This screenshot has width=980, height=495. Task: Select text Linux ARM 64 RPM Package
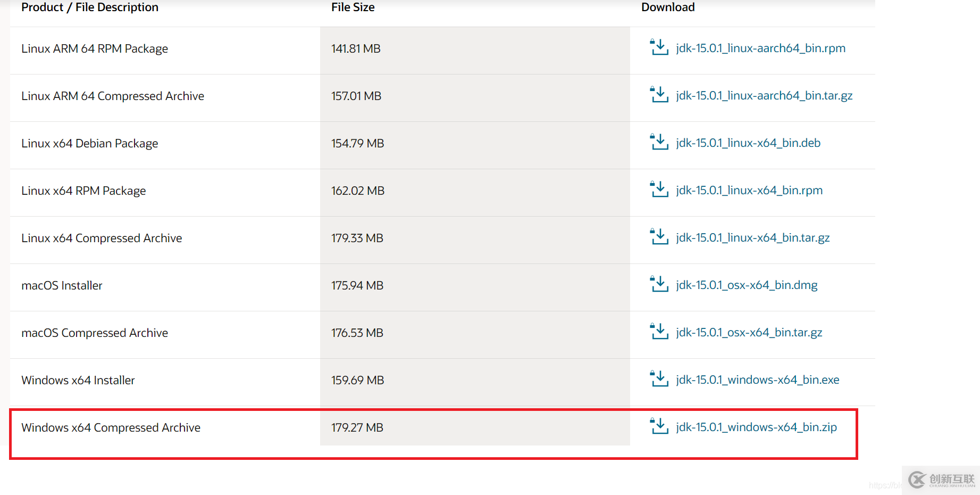95,49
